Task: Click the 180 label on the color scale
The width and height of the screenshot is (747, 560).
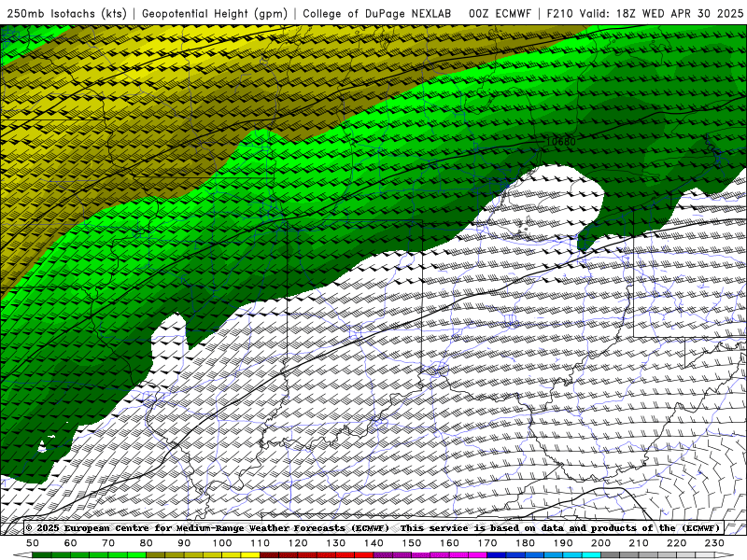Action: pyautogui.click(x=525, y=543)
